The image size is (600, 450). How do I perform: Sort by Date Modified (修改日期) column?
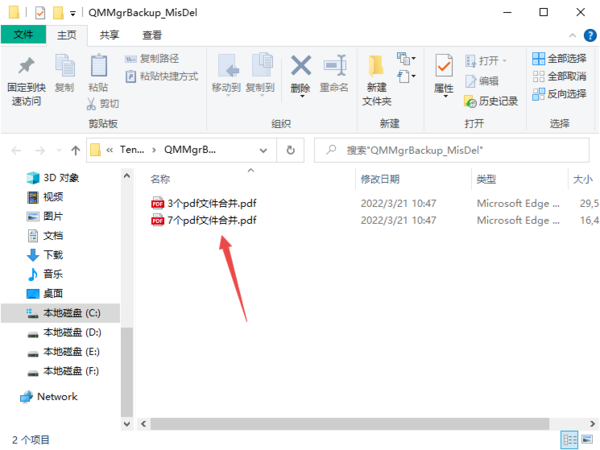pyautogui.click(x=380, y=179)
